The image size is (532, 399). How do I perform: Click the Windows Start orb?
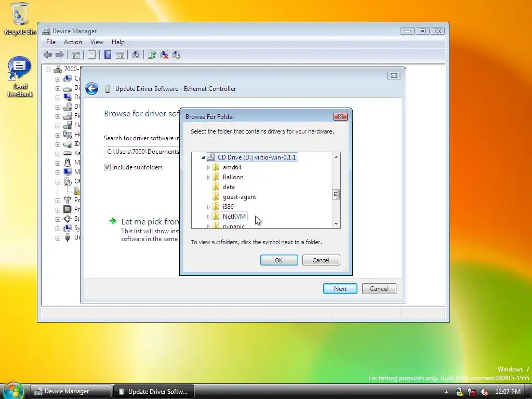pyautogui.click(x=14, y=391)
